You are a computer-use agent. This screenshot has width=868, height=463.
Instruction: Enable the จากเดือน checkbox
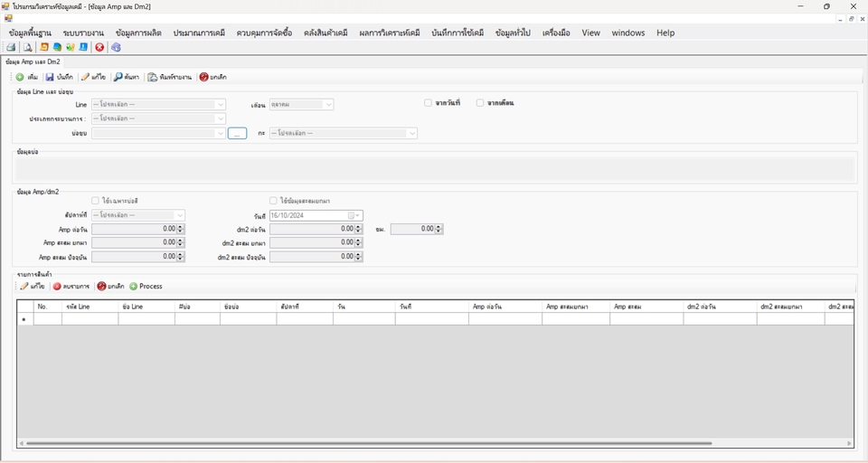(x=480, y=103)
